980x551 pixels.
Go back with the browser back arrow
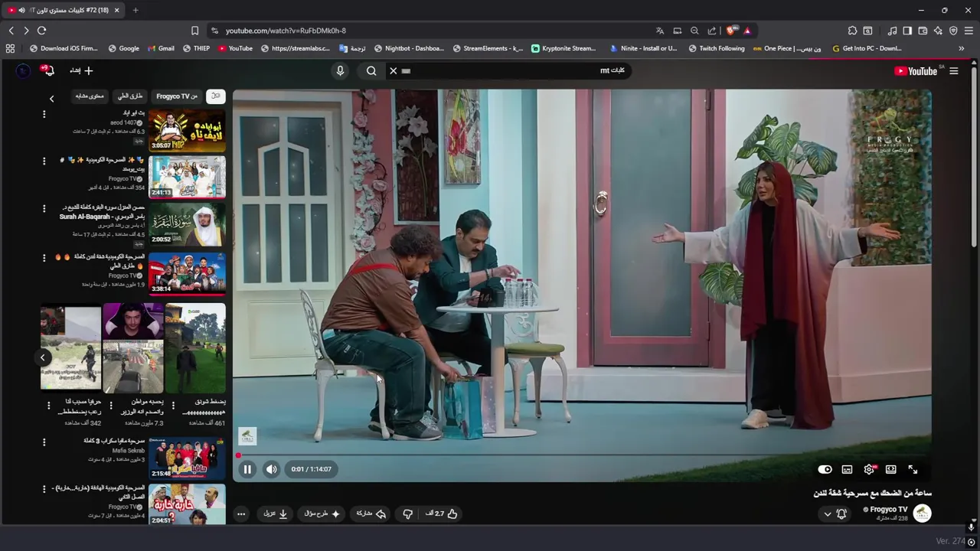click(x=11, y=31)
